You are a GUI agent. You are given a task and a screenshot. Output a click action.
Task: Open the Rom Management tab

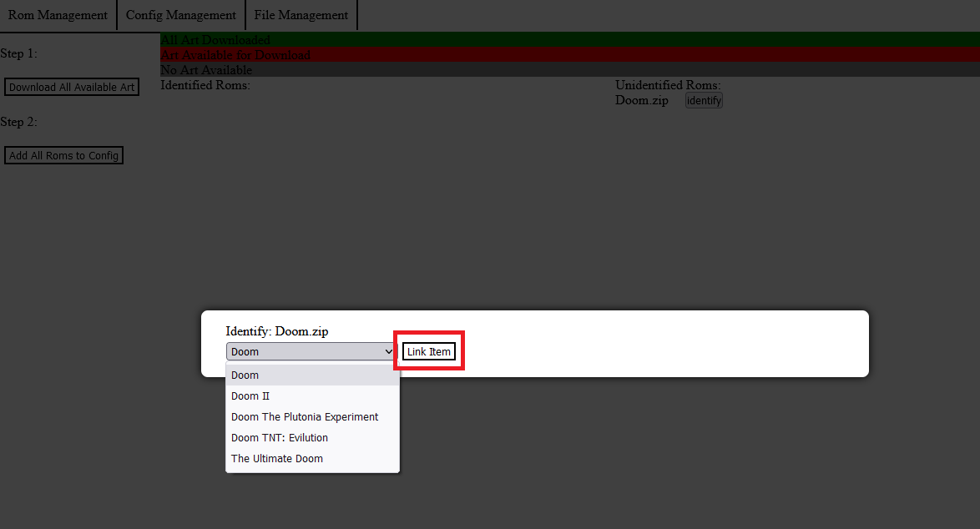[x=58, y=15]
